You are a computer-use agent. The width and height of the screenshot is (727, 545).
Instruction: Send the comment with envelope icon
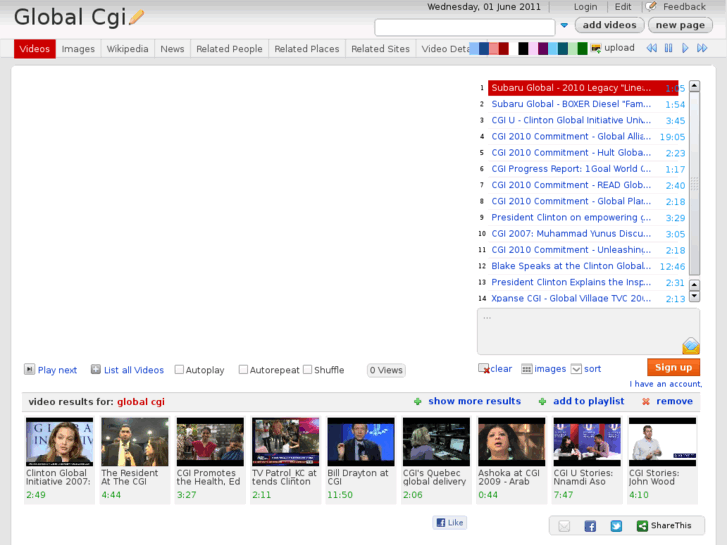pos(690,346)
